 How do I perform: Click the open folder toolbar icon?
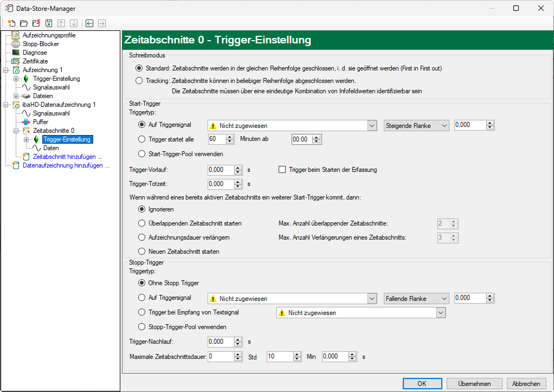(x=23, y=23)
